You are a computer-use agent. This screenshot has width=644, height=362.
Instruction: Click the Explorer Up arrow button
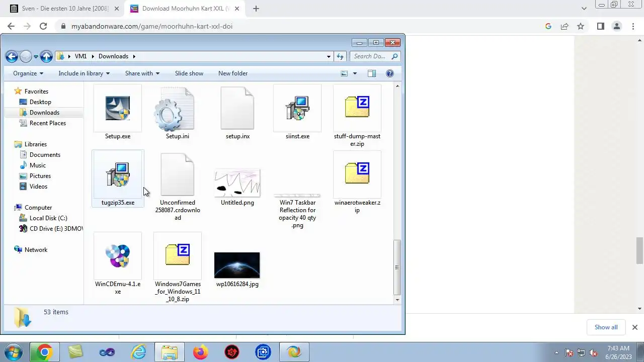(46, 56)
